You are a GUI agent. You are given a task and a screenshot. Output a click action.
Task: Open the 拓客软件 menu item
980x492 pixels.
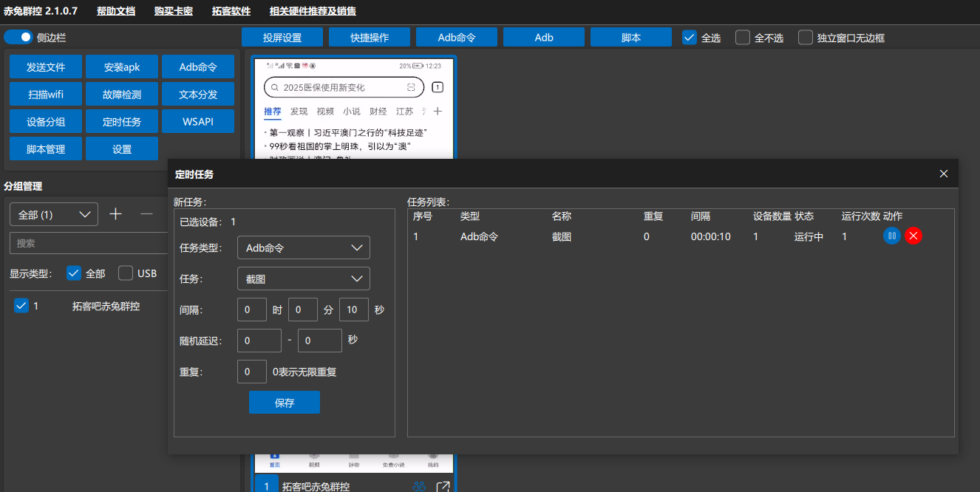click(231, 11)
